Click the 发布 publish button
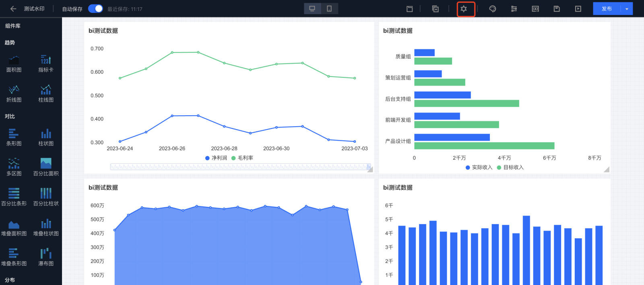Screen dimensions: 644x285 (607, 9)
